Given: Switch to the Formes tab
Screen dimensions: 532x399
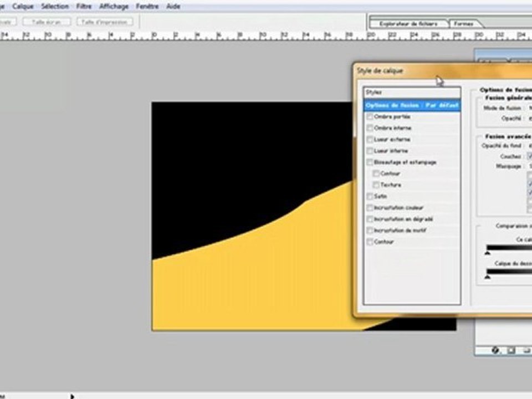Looking at the screenshot, I should 464,24.
